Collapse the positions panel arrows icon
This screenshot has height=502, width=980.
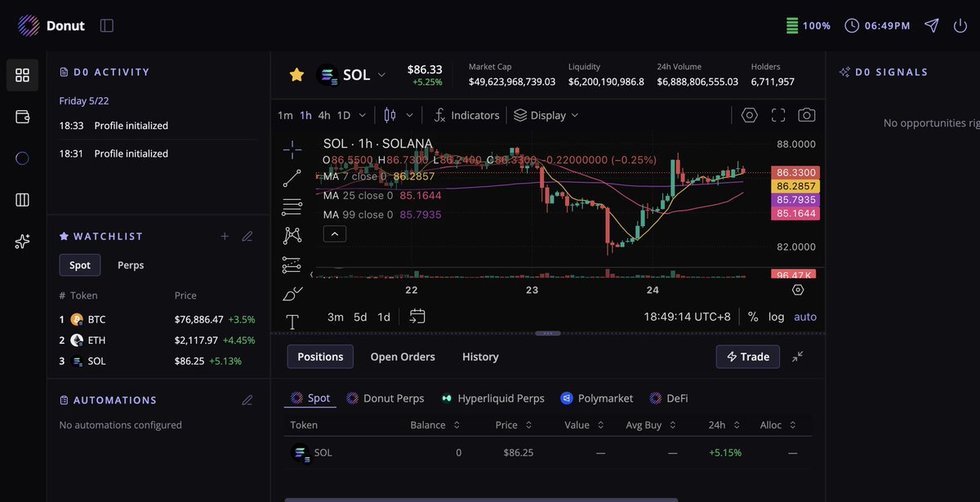798,357
